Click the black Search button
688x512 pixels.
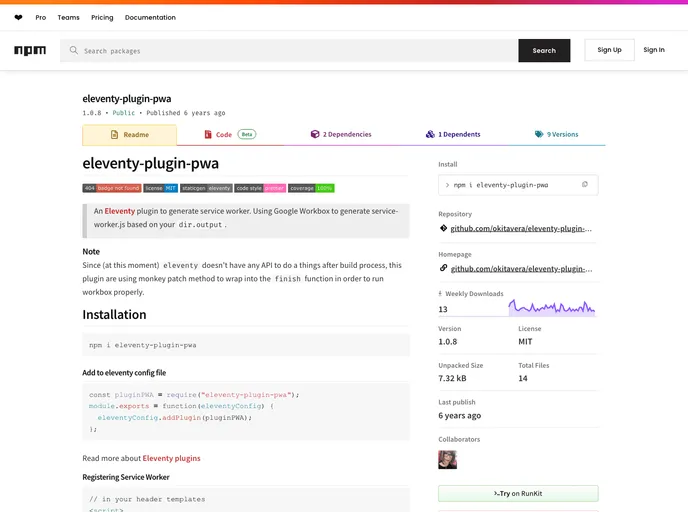click(x=544, y=50)
